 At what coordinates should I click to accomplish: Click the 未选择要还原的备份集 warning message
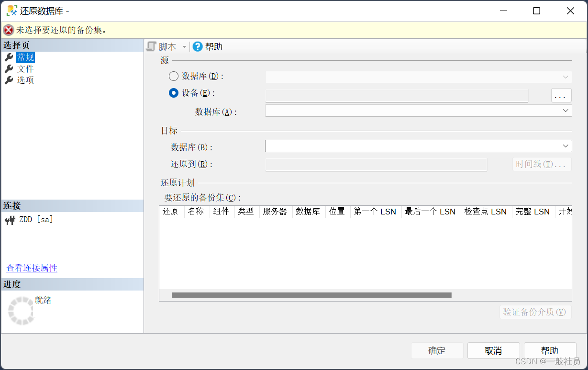62,30
